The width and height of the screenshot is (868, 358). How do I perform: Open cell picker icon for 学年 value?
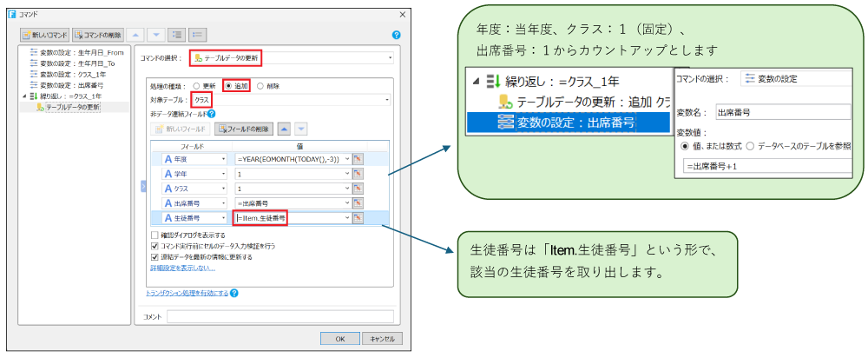click(x=358, y=174)
